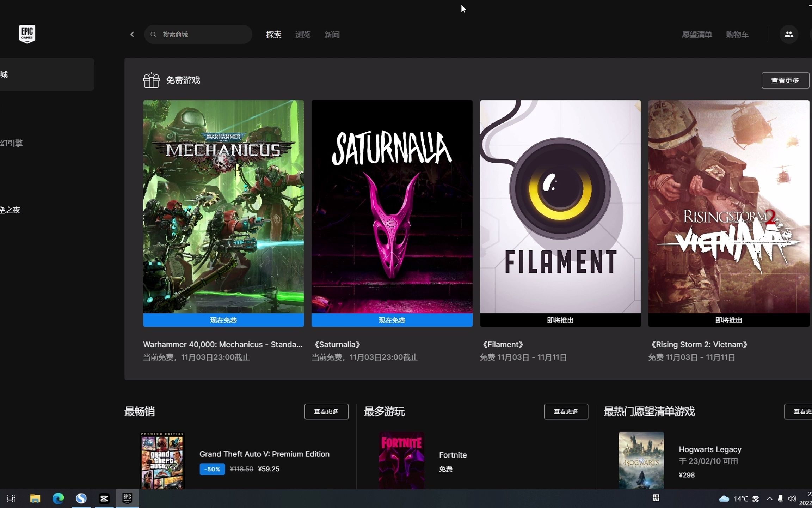The image size is (812, 508).
Task: Click the 最热门愿望清单游戏 heading
Action: coord(649,411)
